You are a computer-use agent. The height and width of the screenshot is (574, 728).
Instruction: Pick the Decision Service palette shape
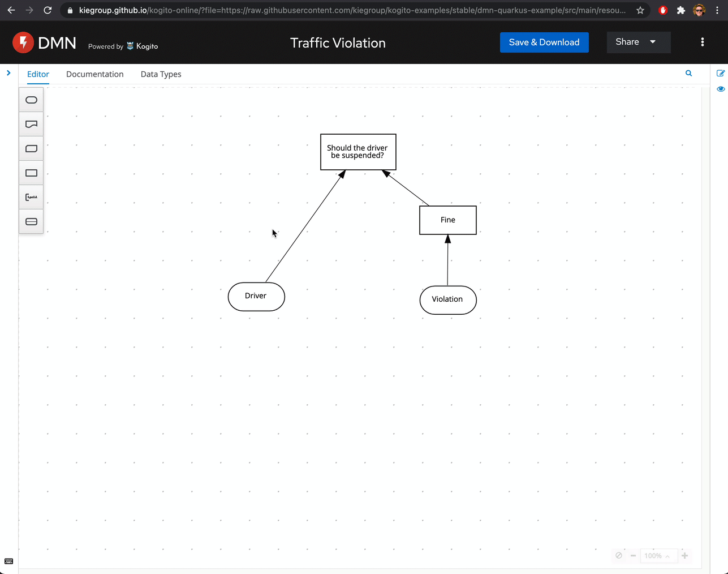pyautogui.click(x=31, y=222)
